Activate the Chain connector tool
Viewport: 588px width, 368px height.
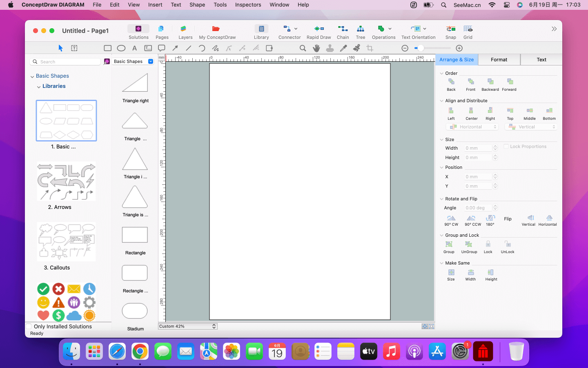click(x=343, y=29)
